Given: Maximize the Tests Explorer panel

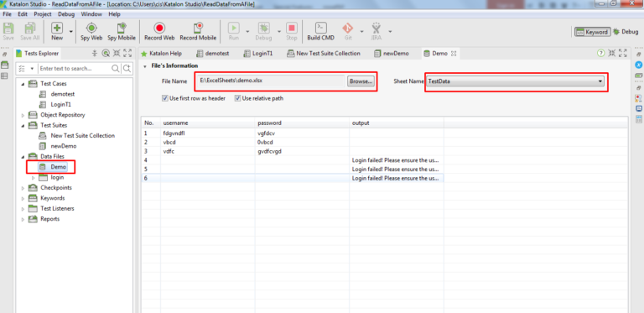Looking at the screenshot, I should coord(127,53).
